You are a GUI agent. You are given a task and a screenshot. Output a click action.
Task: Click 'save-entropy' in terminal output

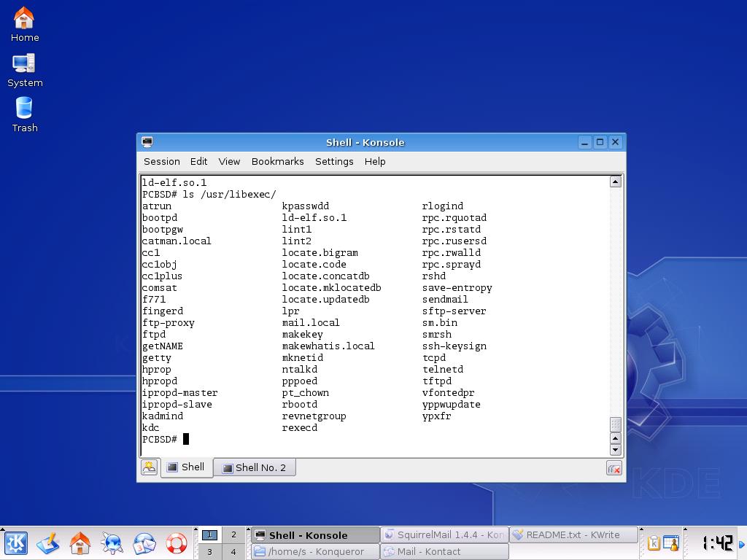click(457, 288)
